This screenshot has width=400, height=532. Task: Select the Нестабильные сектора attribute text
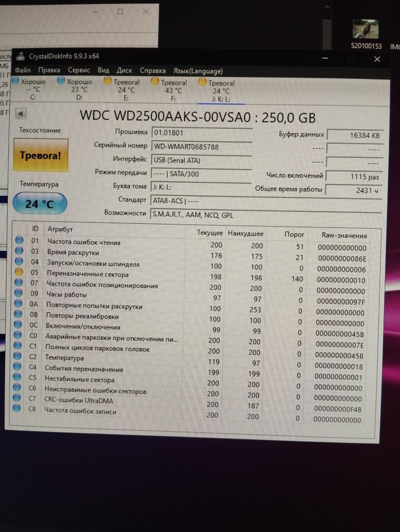[x=79, y=379]
